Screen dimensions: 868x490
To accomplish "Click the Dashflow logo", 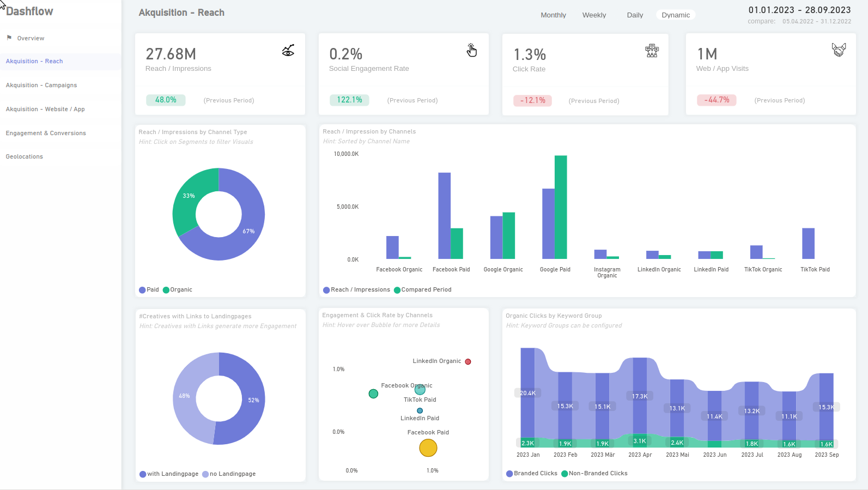I will point(29,11).
